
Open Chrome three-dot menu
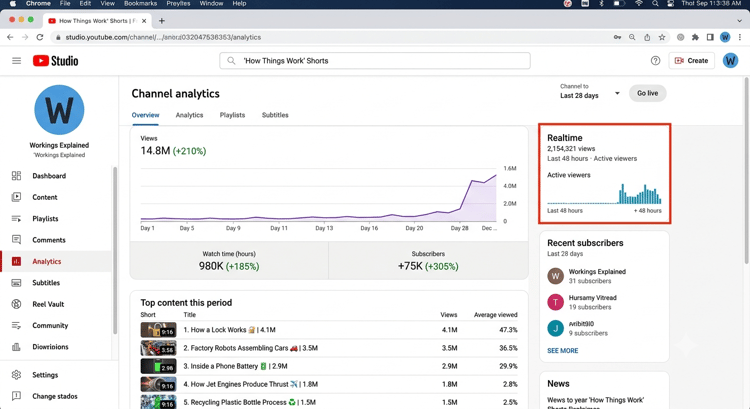(740, 37)
